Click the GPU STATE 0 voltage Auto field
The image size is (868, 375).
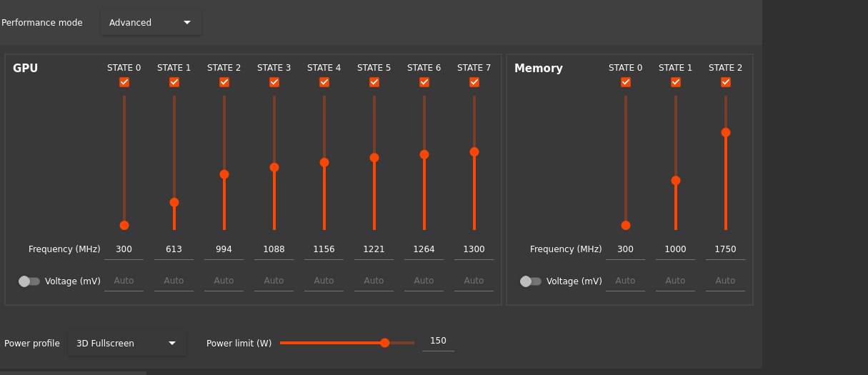[124, 281]
